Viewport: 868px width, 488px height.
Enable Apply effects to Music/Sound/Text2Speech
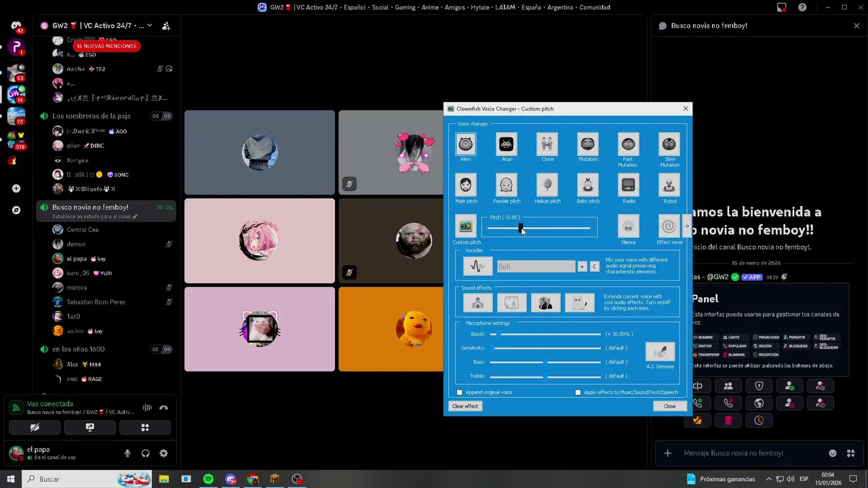pyautogui.click(x=578, y=392)
